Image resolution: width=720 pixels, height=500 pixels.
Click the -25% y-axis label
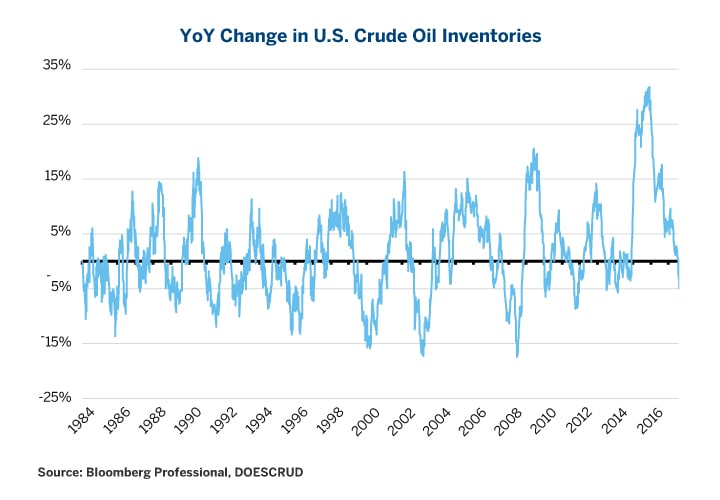pos(56,397)
